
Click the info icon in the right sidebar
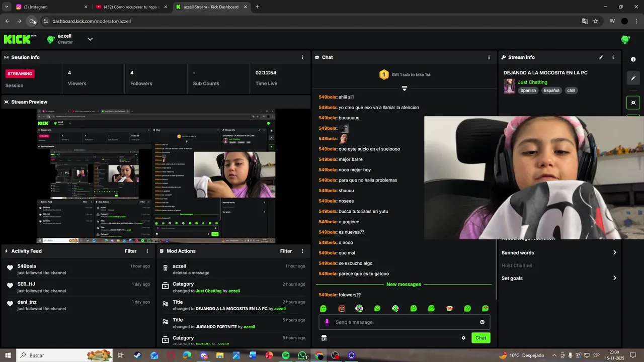(x=633, y=59)
